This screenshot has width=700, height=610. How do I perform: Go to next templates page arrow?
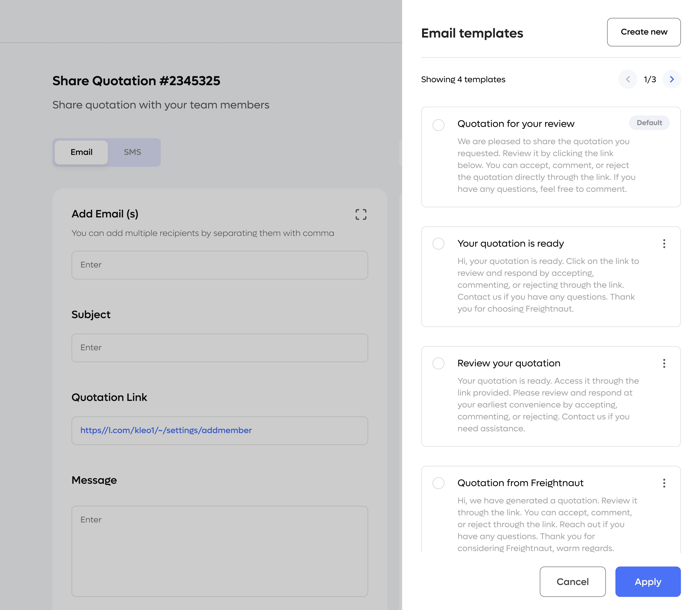672,79
